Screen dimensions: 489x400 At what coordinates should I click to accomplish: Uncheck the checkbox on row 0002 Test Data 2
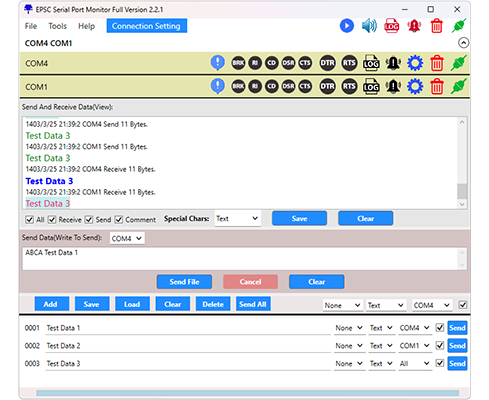pyautogui.click(x=440, y=345)
